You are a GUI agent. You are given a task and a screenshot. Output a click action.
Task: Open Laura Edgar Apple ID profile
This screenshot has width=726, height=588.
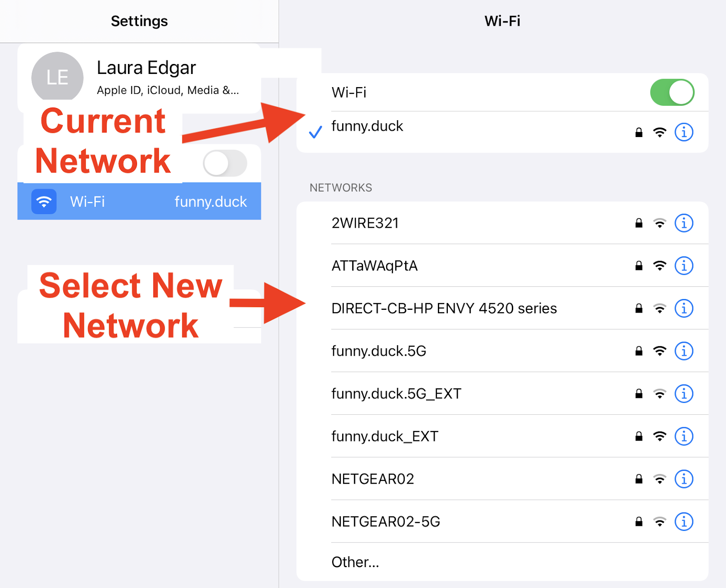coord(146,77)
